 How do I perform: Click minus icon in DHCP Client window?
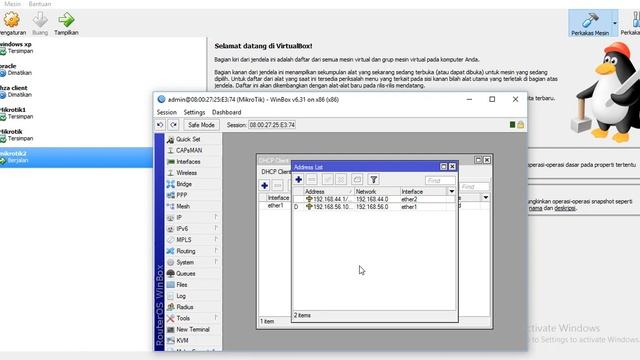tap(278, 186)
